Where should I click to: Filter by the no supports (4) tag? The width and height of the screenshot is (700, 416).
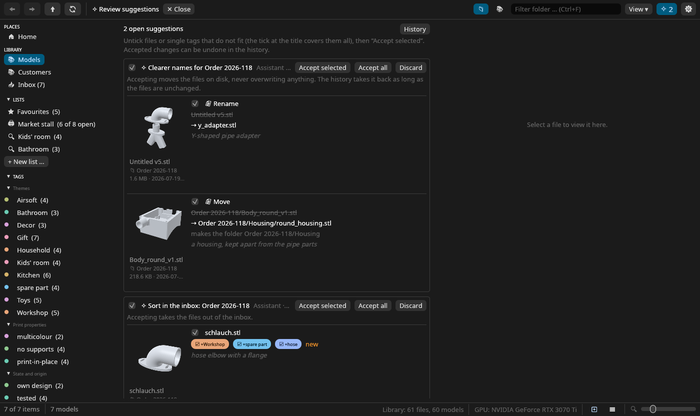41,349
